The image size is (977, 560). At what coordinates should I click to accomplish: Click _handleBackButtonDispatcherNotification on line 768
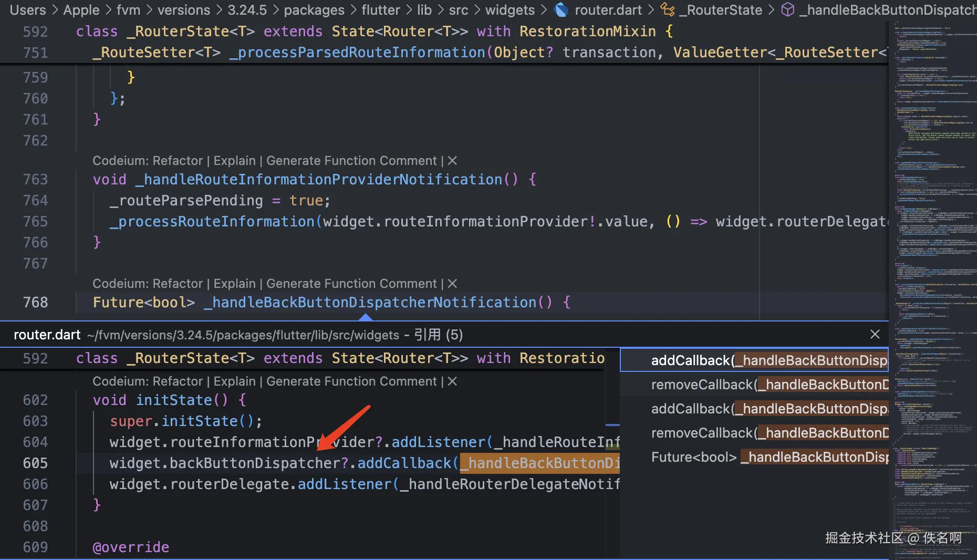coord(370,303)
